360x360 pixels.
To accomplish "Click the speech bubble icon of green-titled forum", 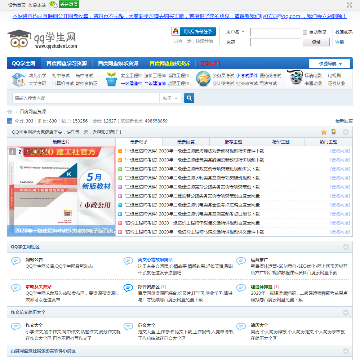I will click(241, 288).
